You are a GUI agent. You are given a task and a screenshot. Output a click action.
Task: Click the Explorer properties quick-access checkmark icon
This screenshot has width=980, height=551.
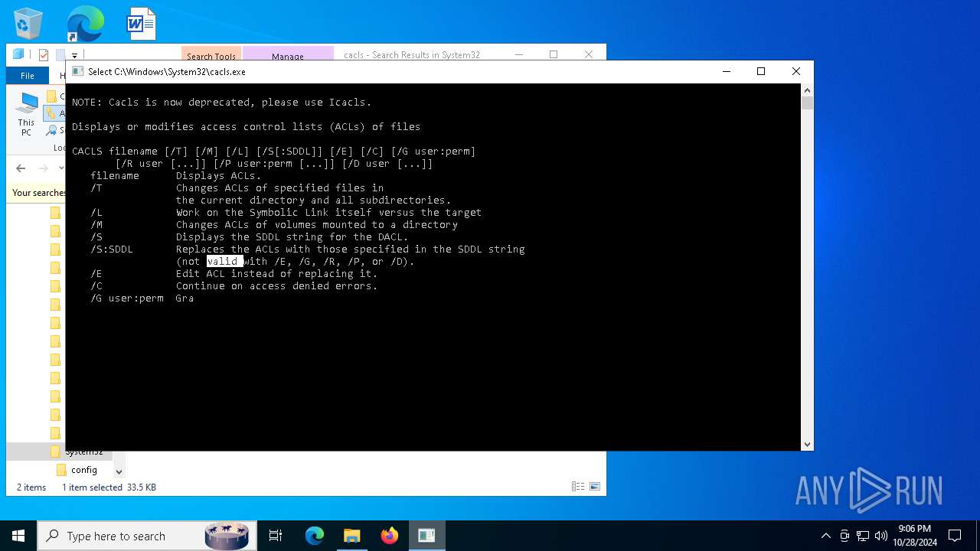pyautogui.click(x=44, y=55)
